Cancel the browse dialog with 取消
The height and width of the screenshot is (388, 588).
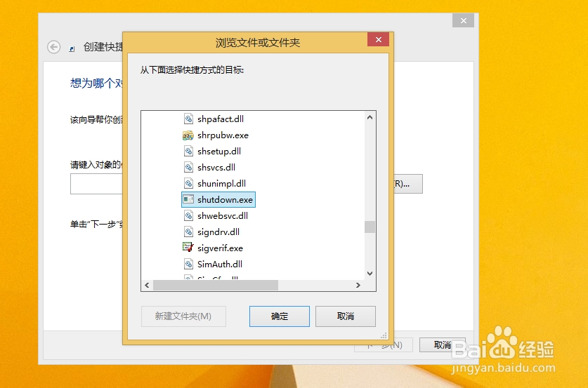click(x=346, y=316)
